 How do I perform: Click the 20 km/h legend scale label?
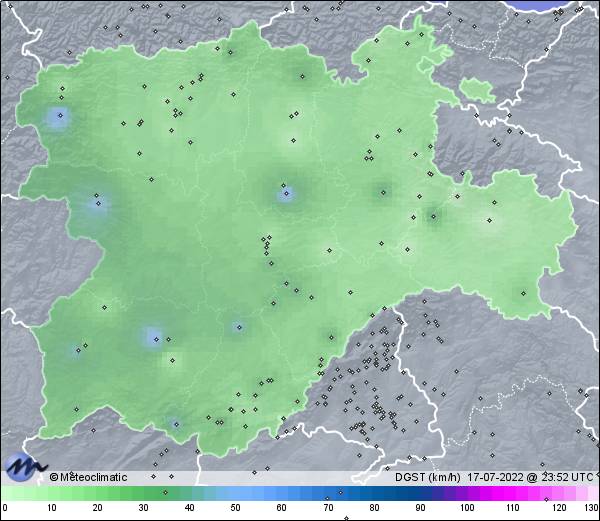[97, 509]
